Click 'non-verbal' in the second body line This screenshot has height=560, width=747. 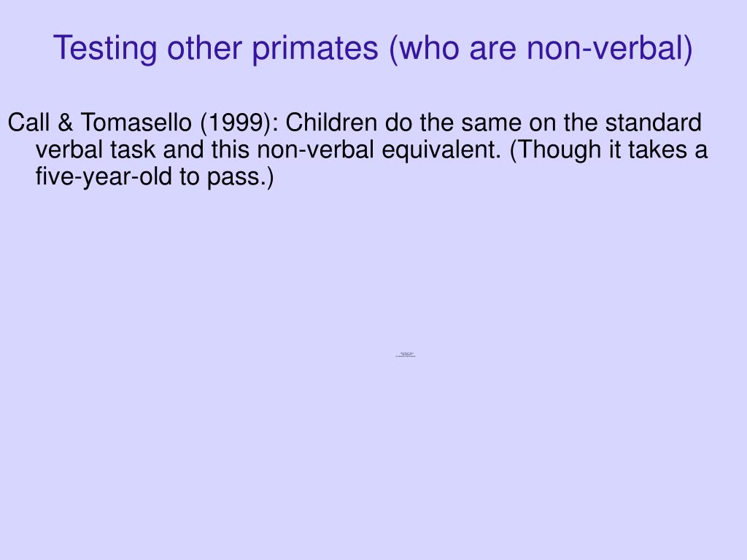click(315, 149)
